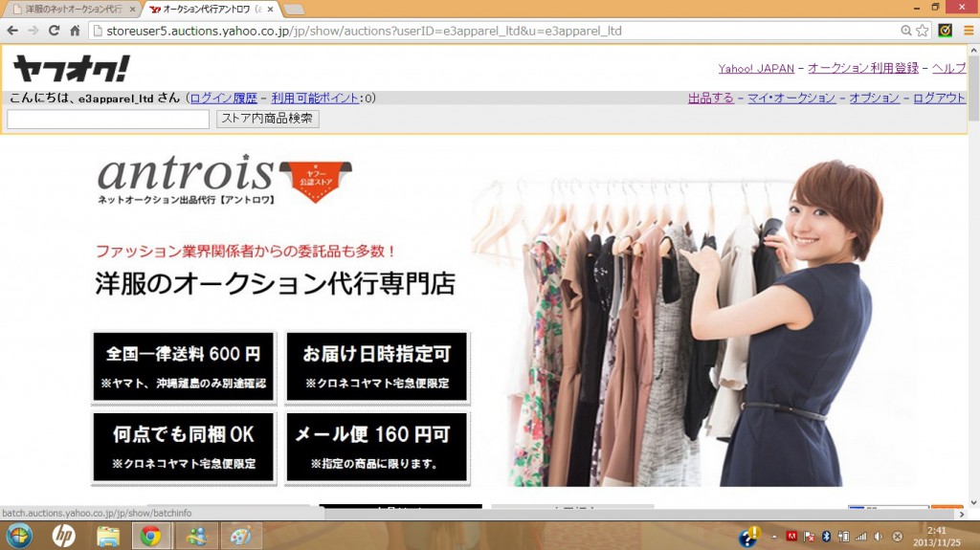980x550 pixels.
Task: Click the antrois store logo
Action: [187, 180]
